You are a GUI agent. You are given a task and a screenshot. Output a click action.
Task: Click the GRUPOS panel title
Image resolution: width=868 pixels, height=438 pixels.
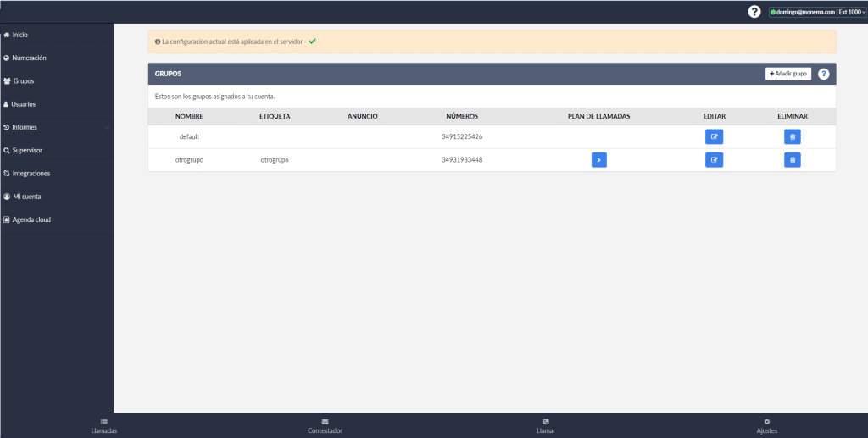click(169, 74)
